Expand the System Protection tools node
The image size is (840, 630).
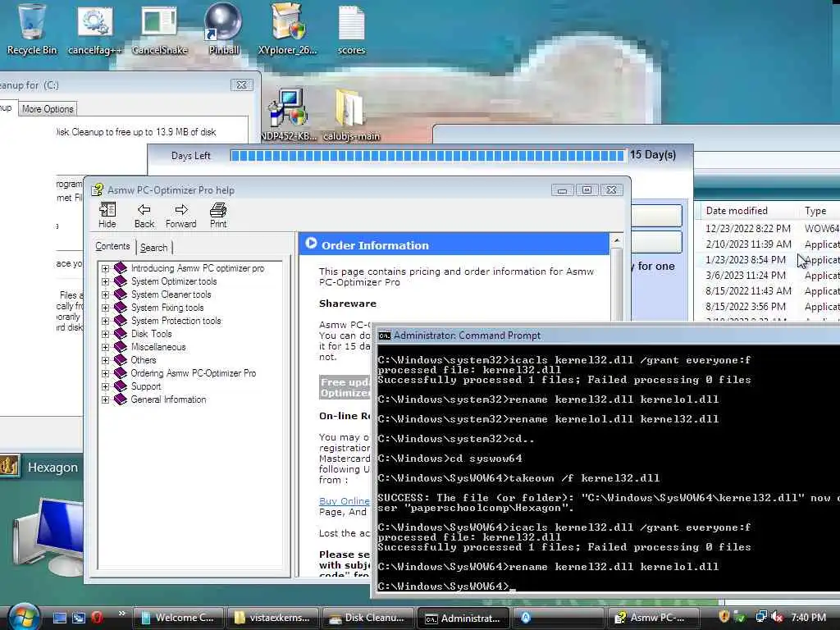[106, 321]
